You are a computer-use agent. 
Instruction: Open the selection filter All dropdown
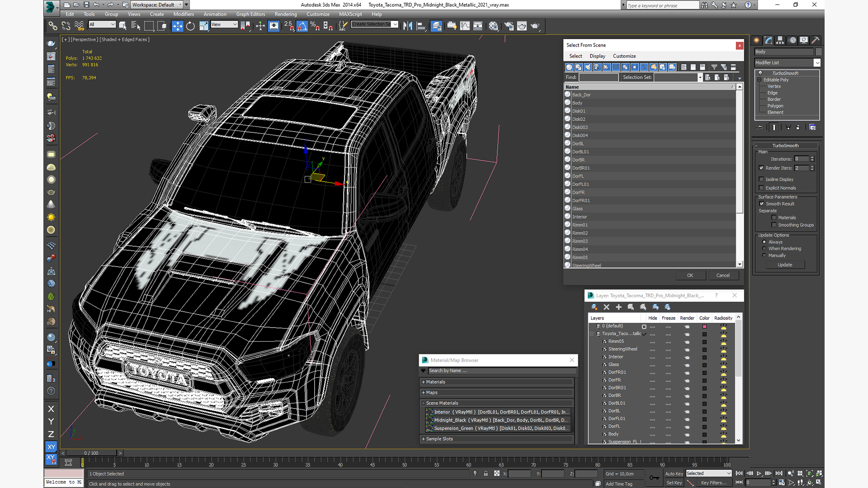102,24
